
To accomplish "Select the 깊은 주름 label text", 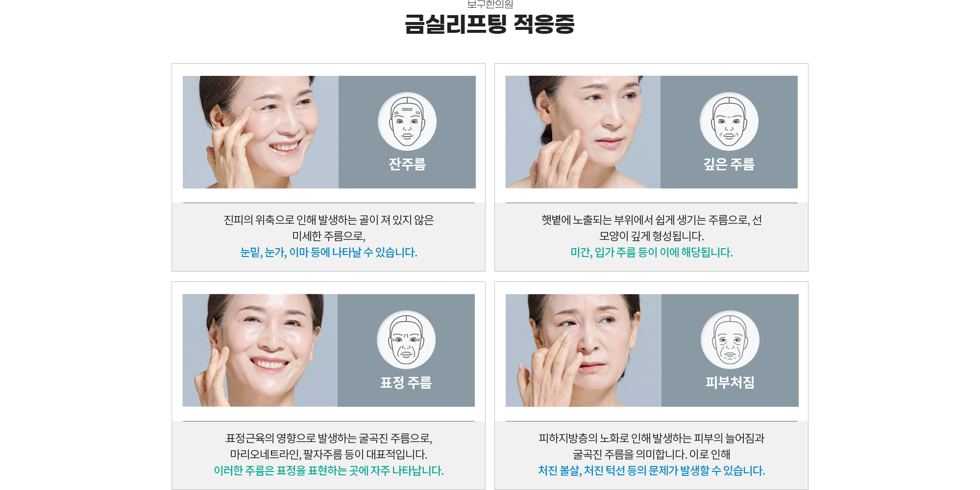I will pos(729,164).
